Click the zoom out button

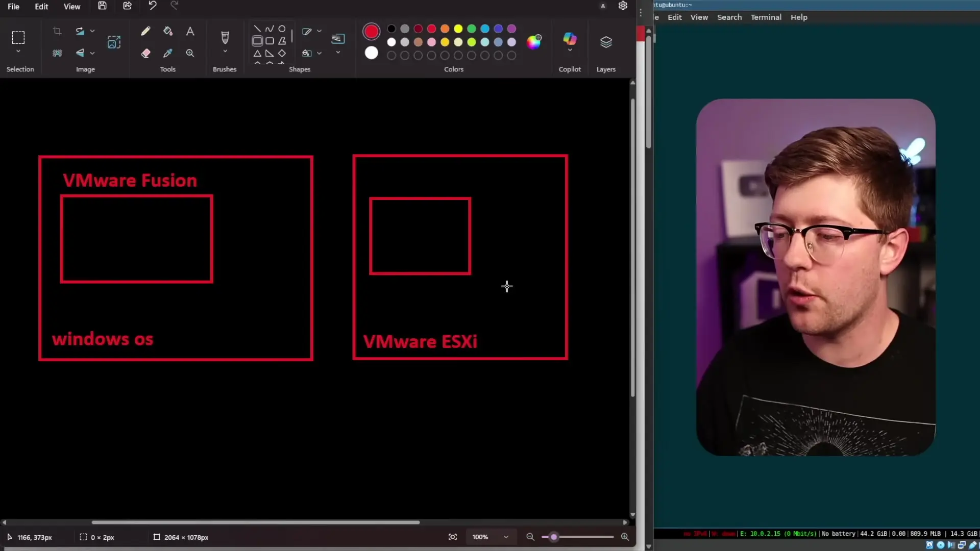point(530,537)
